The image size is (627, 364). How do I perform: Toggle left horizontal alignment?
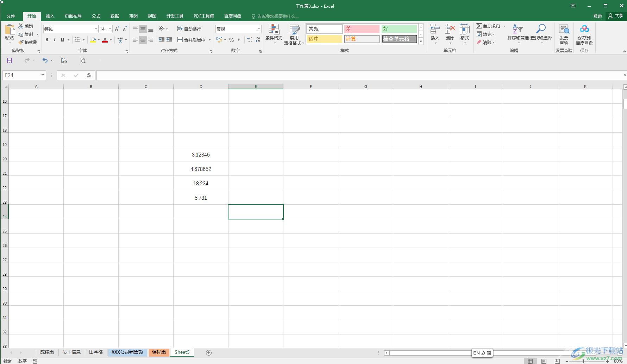[135, 40]
